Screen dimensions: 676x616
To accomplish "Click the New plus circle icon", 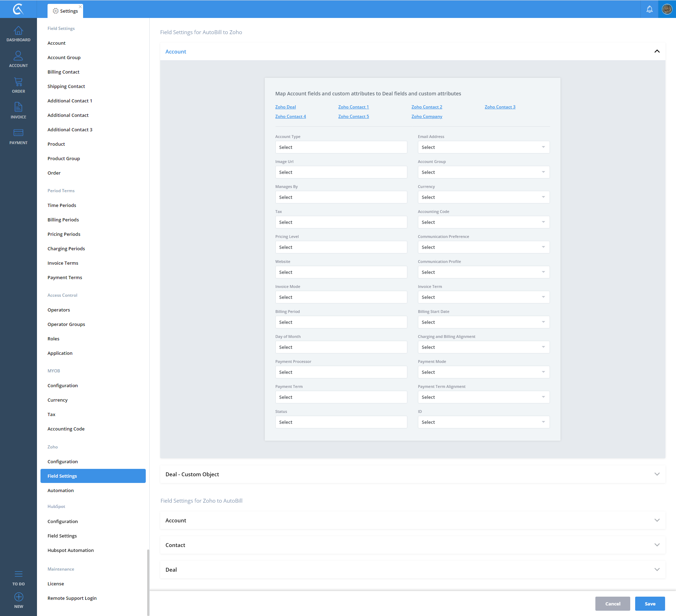I will [18, 597].
